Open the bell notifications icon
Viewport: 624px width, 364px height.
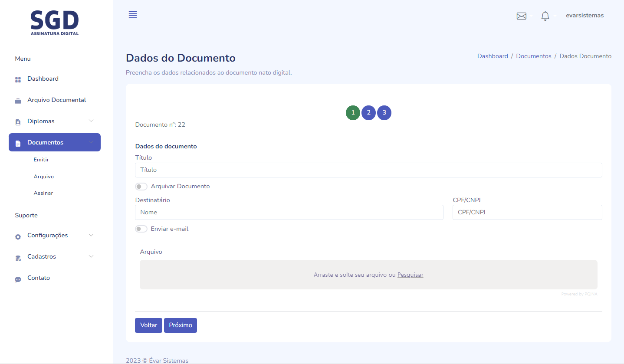(x=545, y=16)
